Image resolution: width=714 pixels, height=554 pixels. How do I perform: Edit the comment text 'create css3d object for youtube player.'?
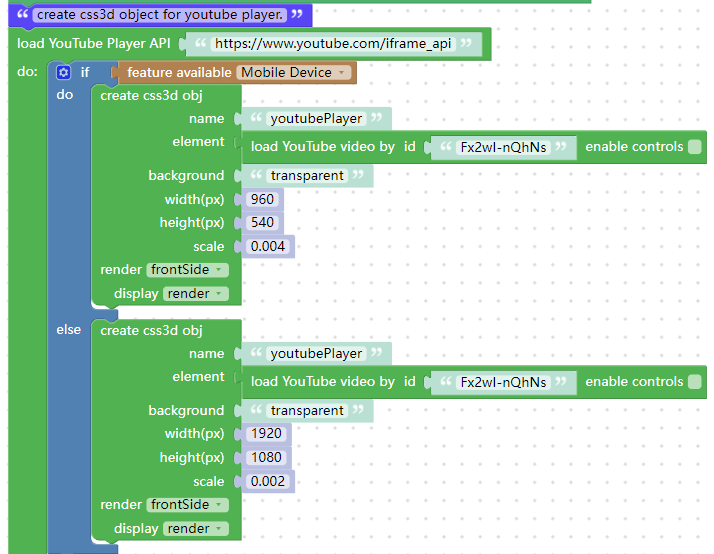(160, 15)
